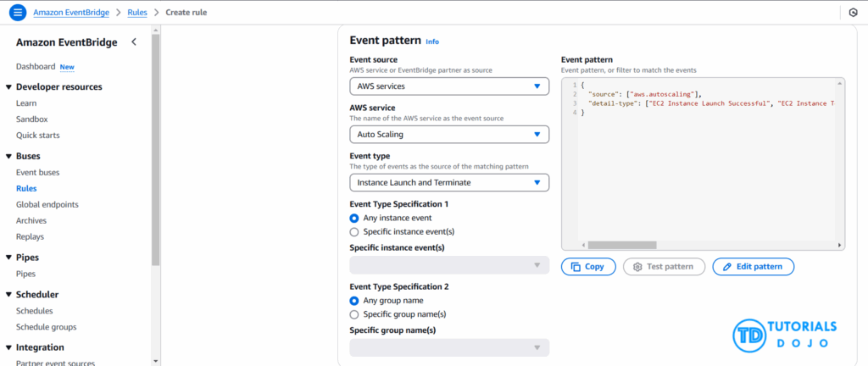The width and height of the screenshot is (868, 366).
Task: Click inside the event pattern JSON editor
Action: pyautogui.click(x=704, y=169)
